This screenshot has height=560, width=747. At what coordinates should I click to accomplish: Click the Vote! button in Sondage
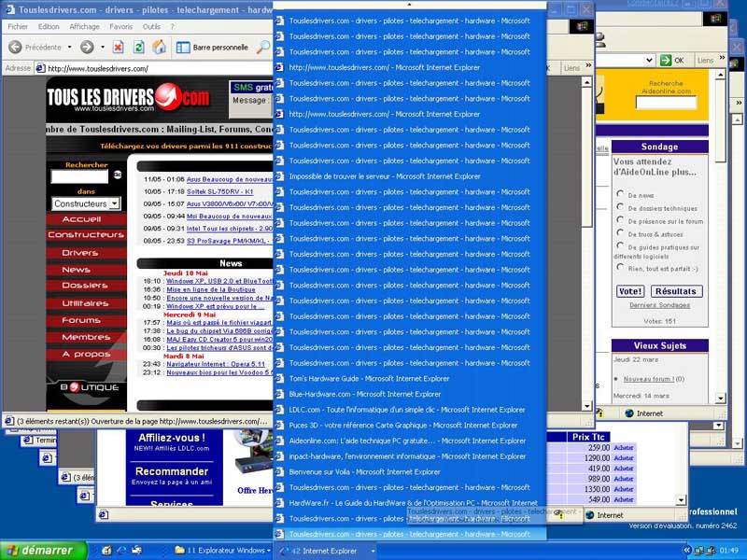[630, 291]
